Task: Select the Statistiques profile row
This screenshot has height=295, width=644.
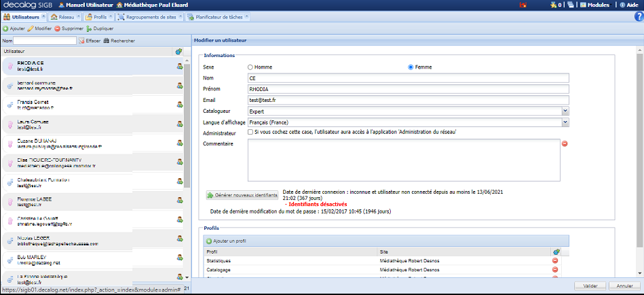Action: pos(382,260)
